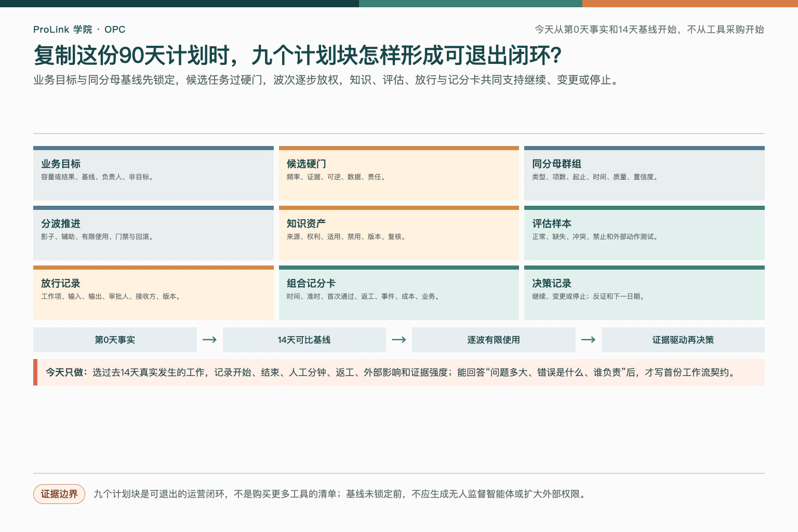
Task: Click the arrow after 第0天事实
Action: pos(209,340)
